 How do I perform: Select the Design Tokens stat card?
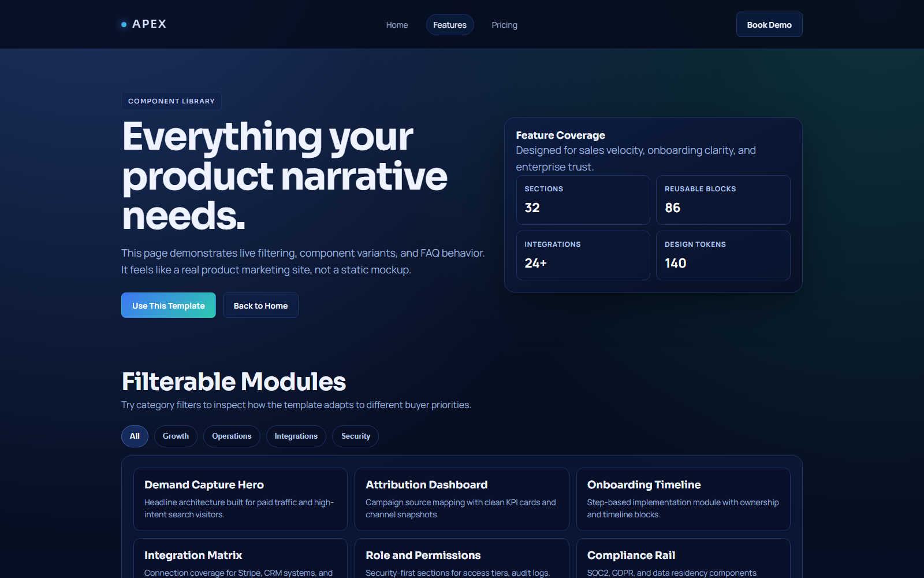(723, 255)
